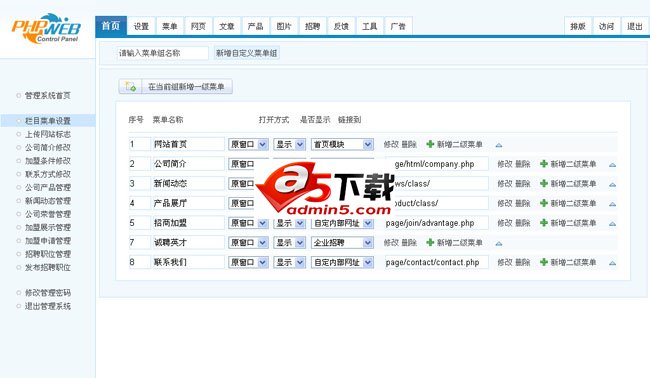Click 修改 link in 网站首页 row
Image resolution: width=650 pixels, height=378 pixels.
click(x=391, y=144)
